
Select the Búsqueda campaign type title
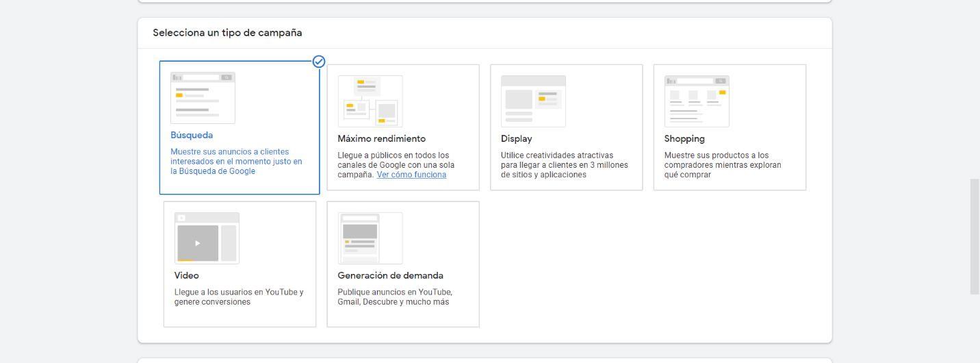[x=192, y=136]
